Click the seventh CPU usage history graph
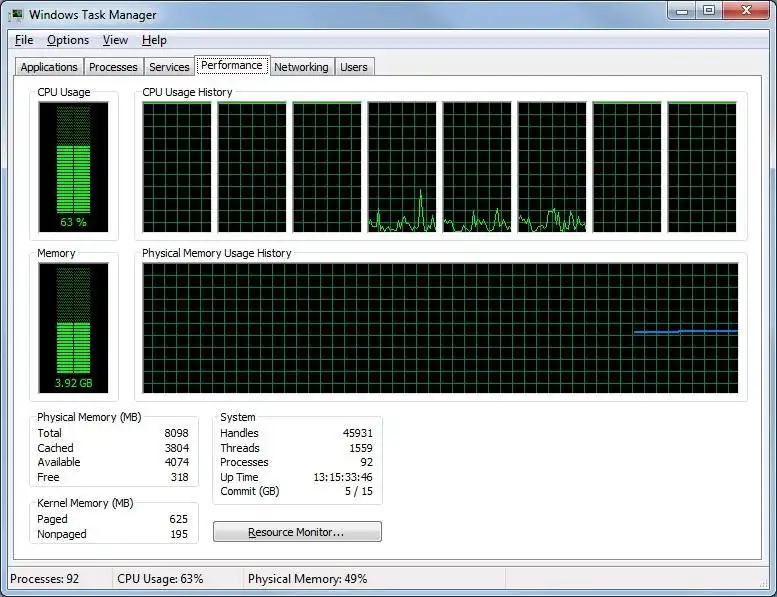This screenshot has width=777, height=597. pos(627,167)
